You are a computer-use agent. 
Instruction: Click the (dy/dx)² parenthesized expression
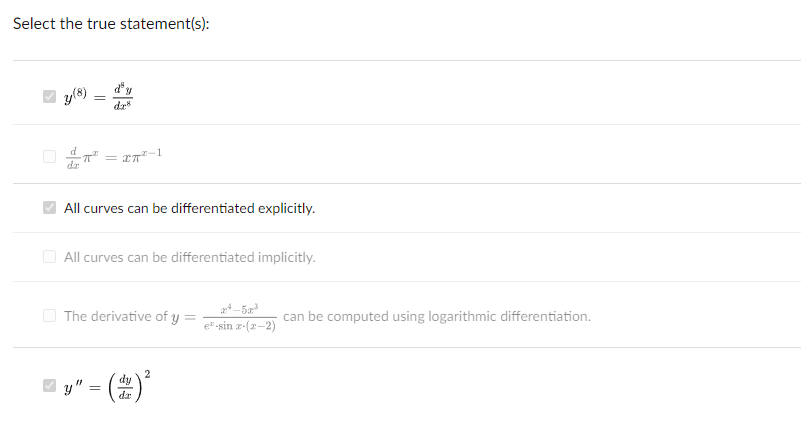[x=129, y=386]
